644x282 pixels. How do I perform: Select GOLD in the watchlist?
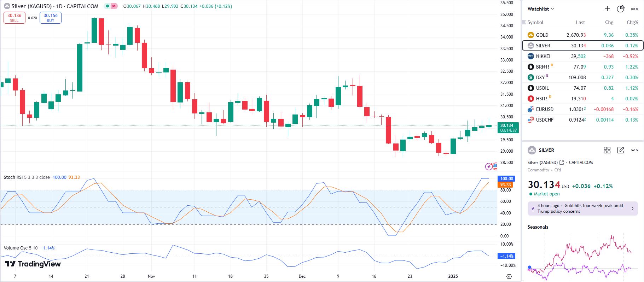pyautogui.click(x=542, y=35)
